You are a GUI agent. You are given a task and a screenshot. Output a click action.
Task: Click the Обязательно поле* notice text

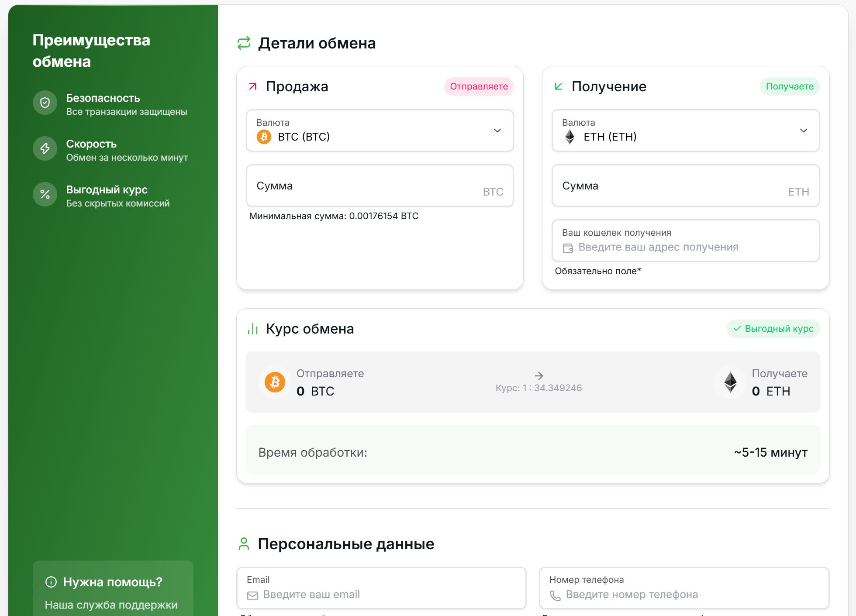tap(598, 271)
